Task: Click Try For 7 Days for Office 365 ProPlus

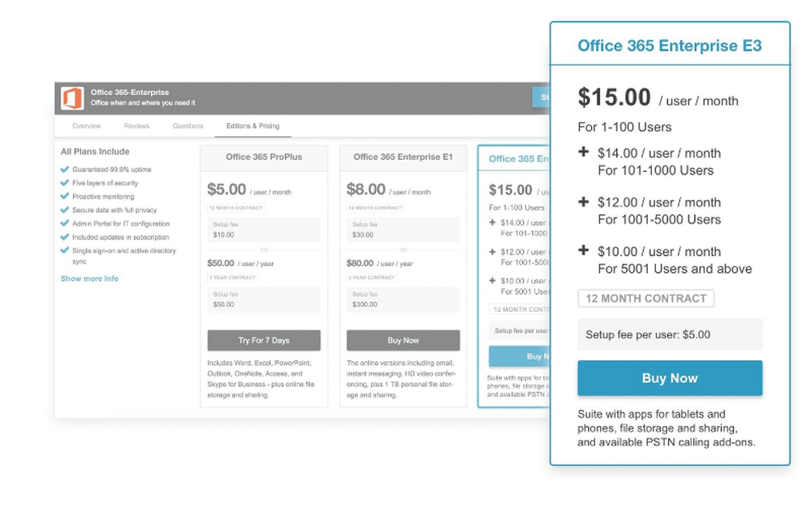Action: click(x=263, y=340)
